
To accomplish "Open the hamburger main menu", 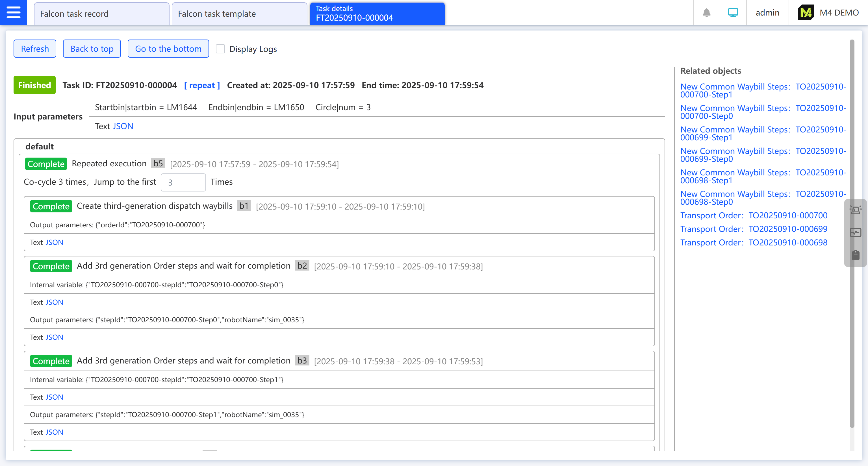I will 14,12.
